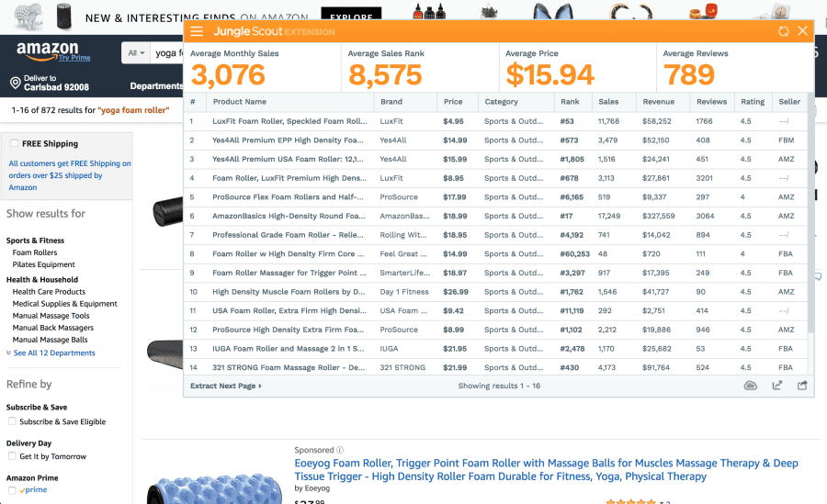Click the trend chart export icon
This screenshot has width=827, height=504.
tap(777, 386)
